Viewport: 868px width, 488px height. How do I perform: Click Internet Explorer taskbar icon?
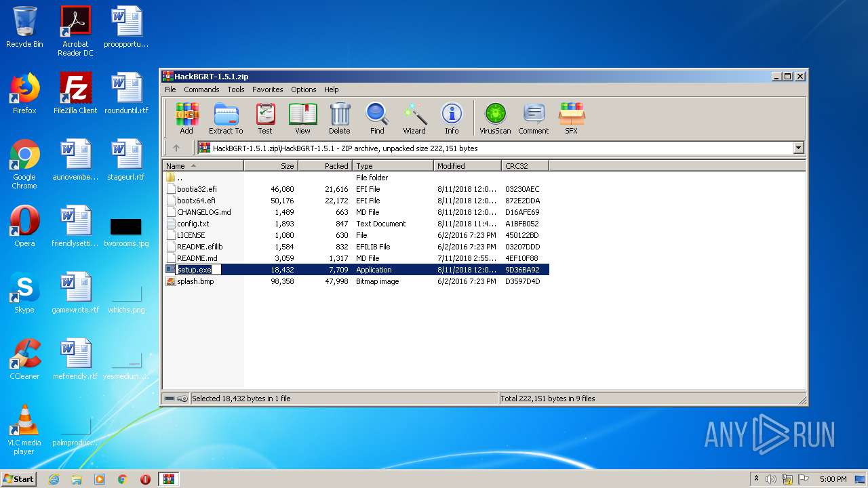coord(54,479)
